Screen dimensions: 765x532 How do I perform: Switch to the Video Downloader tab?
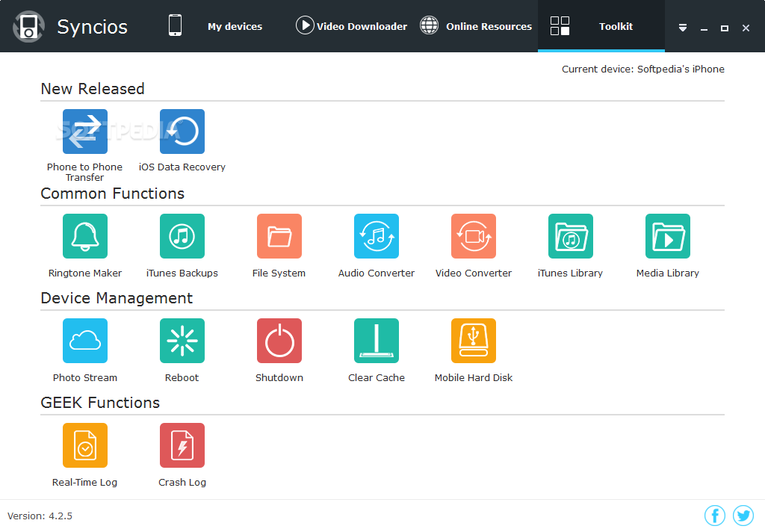362,26
